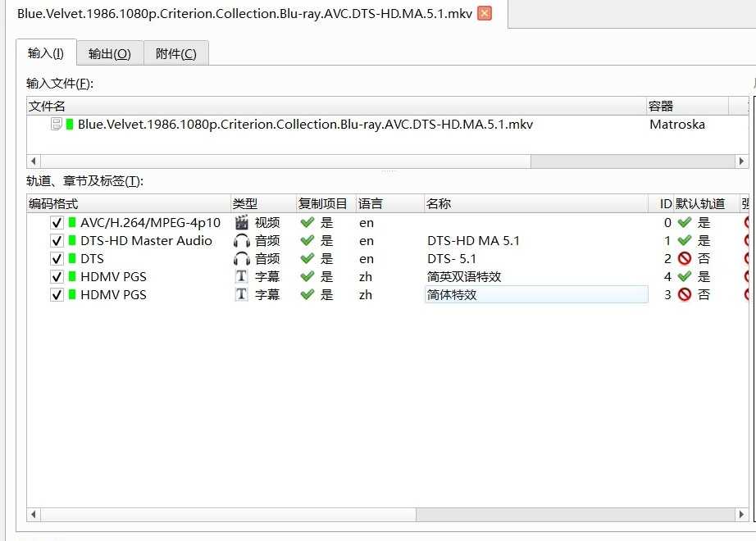Image resolution: width=756 pixels, height=541 pixels.
Task: Sort tracks by 名称 column header
Action: (535, 203)
